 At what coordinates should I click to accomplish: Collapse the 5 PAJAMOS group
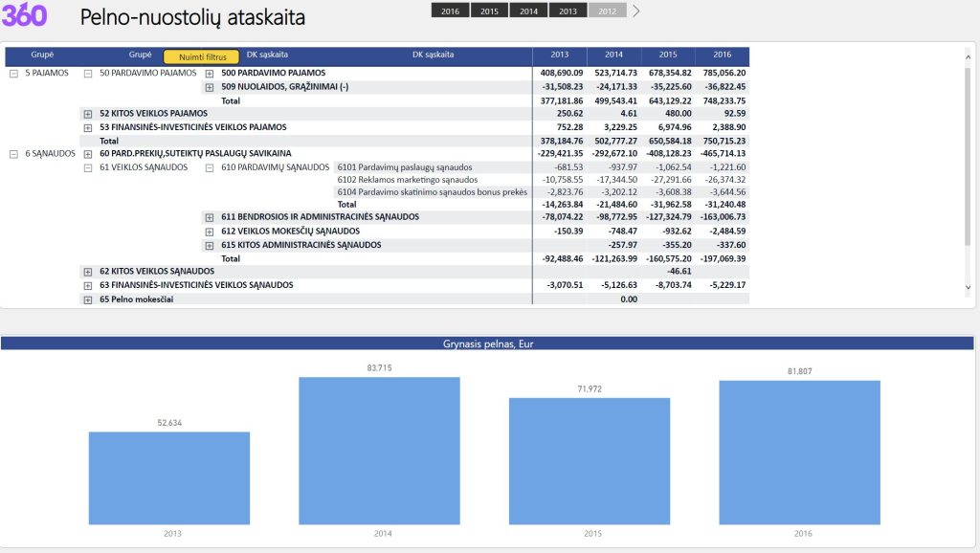coord(13,73)
